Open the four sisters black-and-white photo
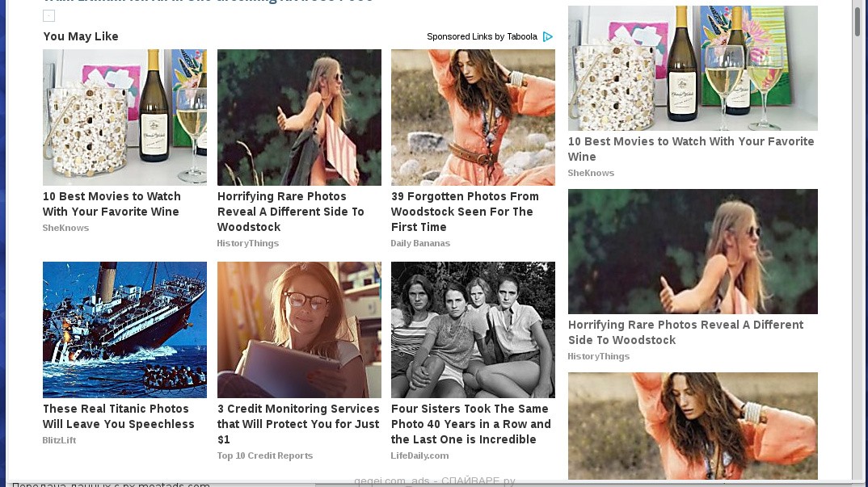 point(473,330)
